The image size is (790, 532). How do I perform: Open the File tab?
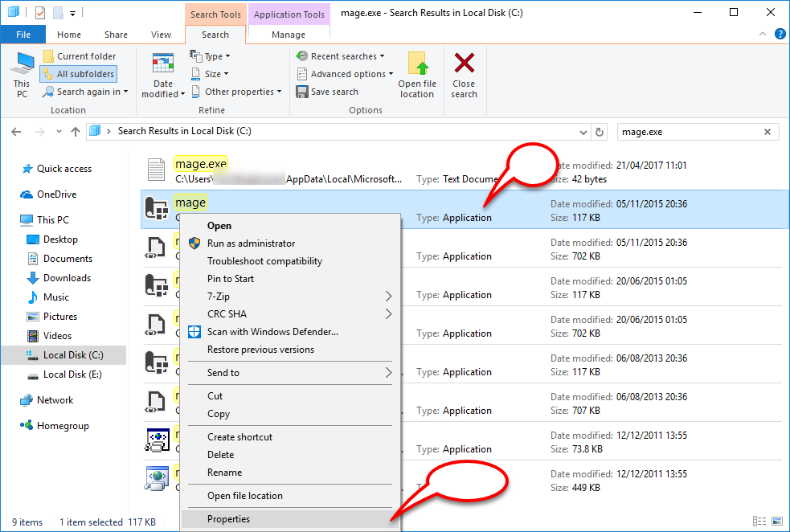[x=23, y=35]
